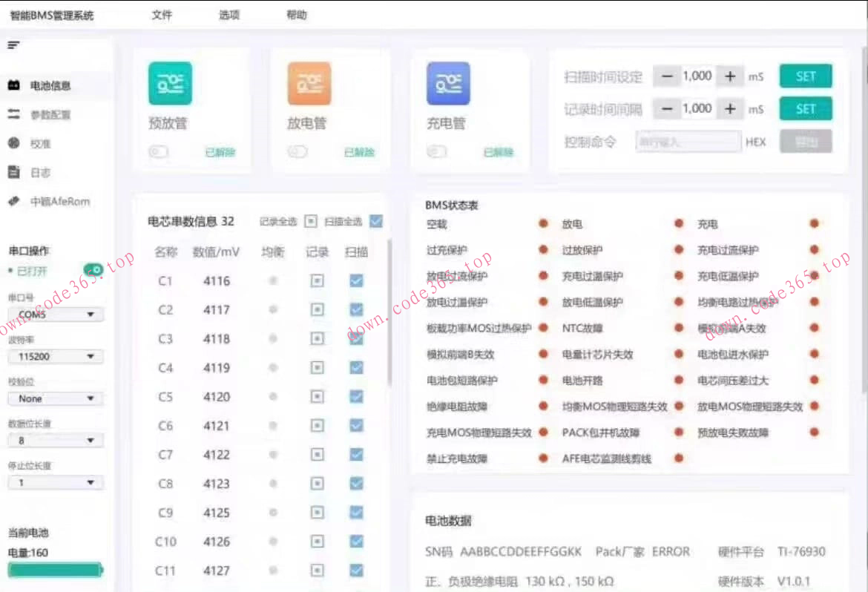Viewport: 868px width, 592px height.
Task: Toggle the serial port 已打开 switch
Action: pyautogui.click(x=92, y=268)
